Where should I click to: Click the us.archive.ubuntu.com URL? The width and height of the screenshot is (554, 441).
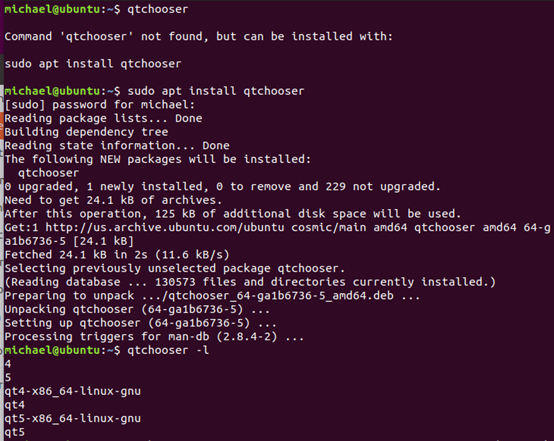point(165,227)
